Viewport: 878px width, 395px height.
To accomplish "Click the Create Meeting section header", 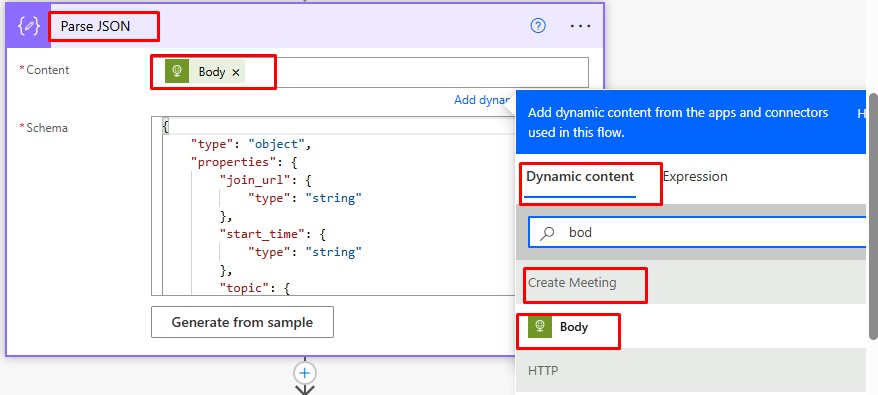I will (690, 283).
